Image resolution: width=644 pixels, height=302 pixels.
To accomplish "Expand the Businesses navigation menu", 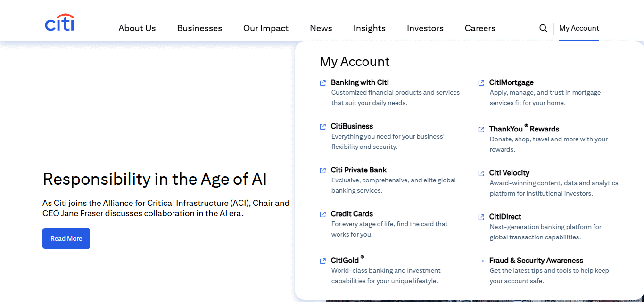I will click(199, 28).
